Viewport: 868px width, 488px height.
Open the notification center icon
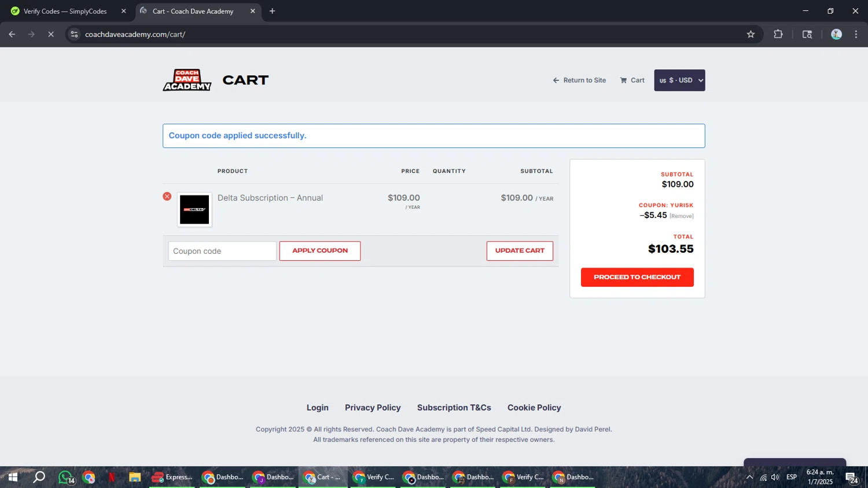coord(852,478)
